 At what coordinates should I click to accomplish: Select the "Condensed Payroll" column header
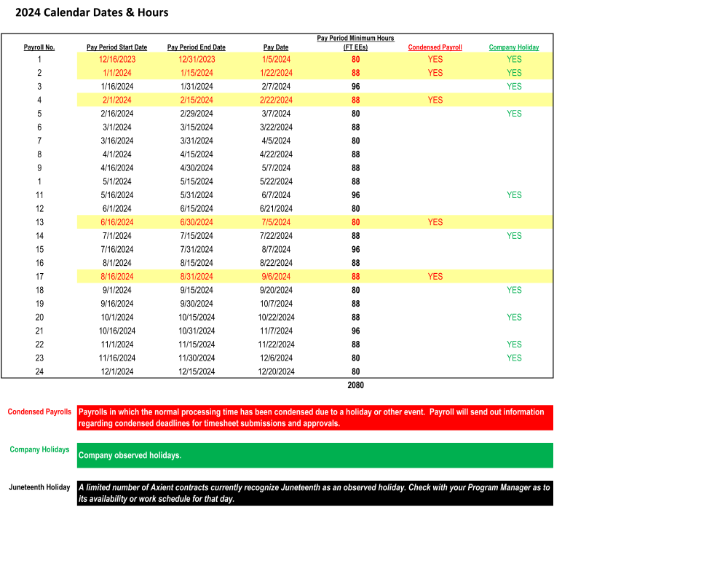(435, 47)
